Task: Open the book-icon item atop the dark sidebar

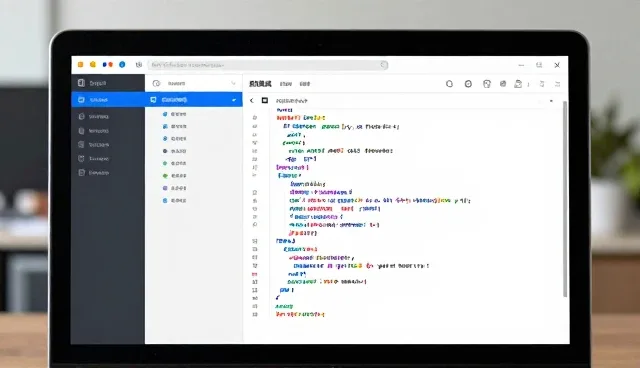Action: coord(108,83)
